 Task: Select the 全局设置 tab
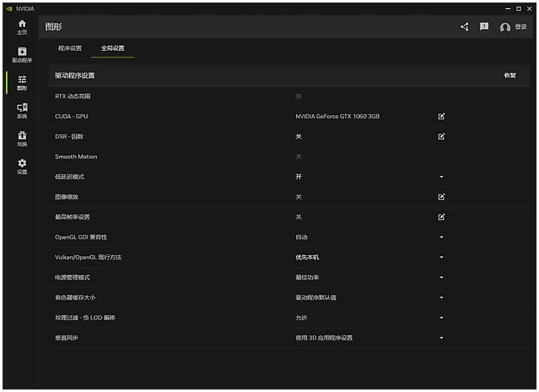113,48
